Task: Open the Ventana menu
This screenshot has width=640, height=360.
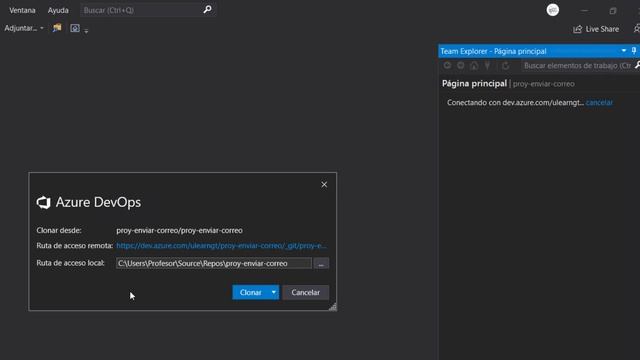Action: point(22,10)
